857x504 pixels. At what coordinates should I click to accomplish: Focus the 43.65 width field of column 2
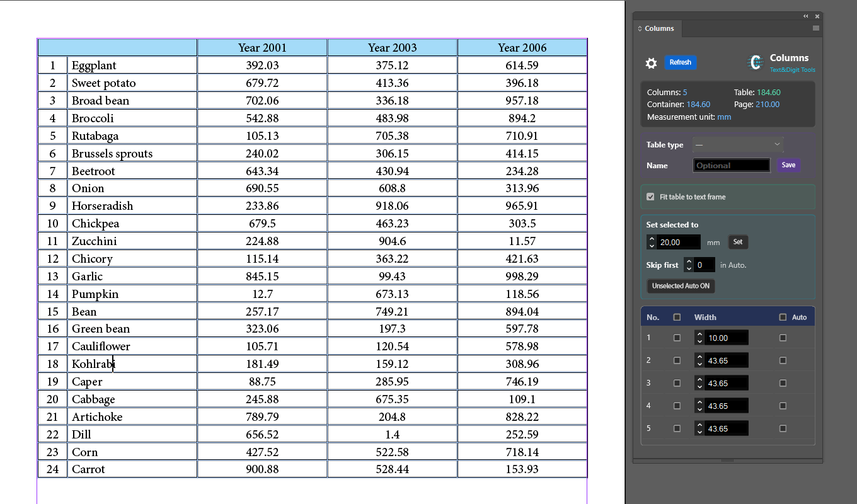727,360
